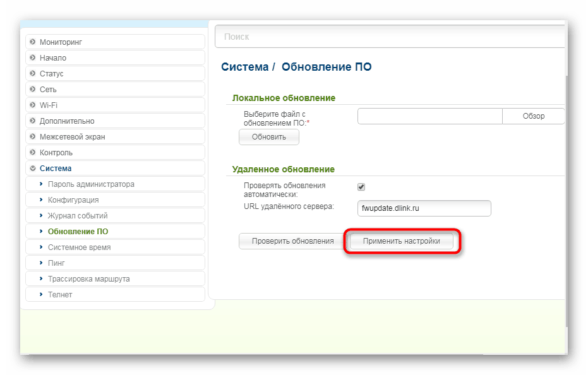Open the Начало menu item
This screenshot has width=588, height=375.
[115, 57]
